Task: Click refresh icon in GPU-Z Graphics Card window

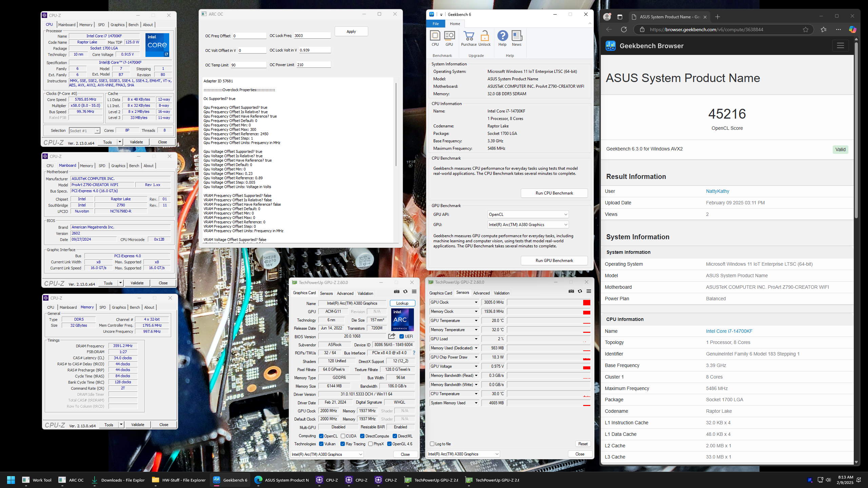Action: 405,291
